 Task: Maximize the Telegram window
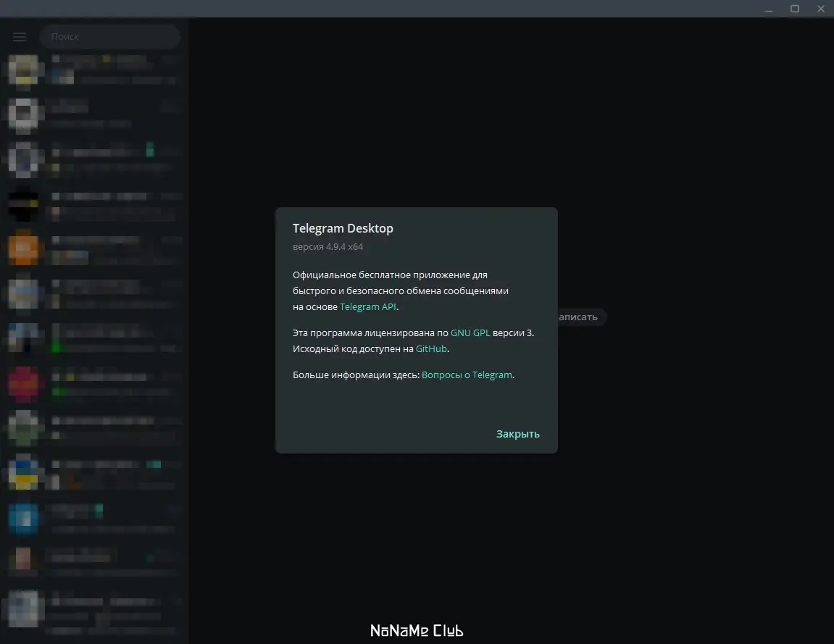(x=795, y=9)
